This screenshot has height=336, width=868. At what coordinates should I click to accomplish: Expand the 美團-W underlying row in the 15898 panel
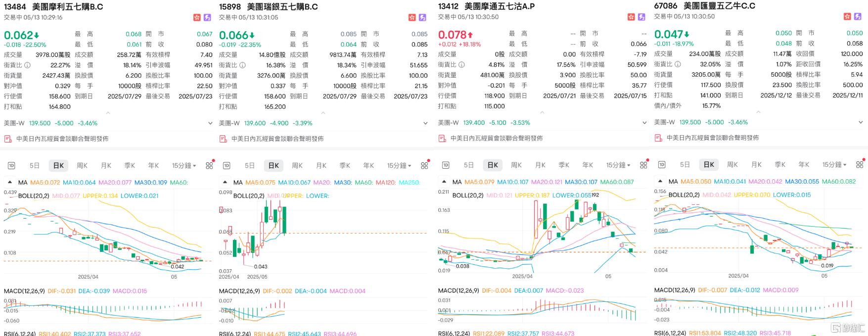[x=425, y=123]
